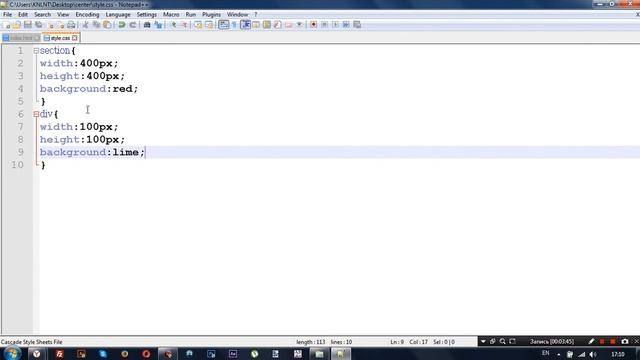Image resolution: width=640 pixels, height=360 pixels.
Task: Click the Zoom In toolbar icon
Action: coord(173,25)
